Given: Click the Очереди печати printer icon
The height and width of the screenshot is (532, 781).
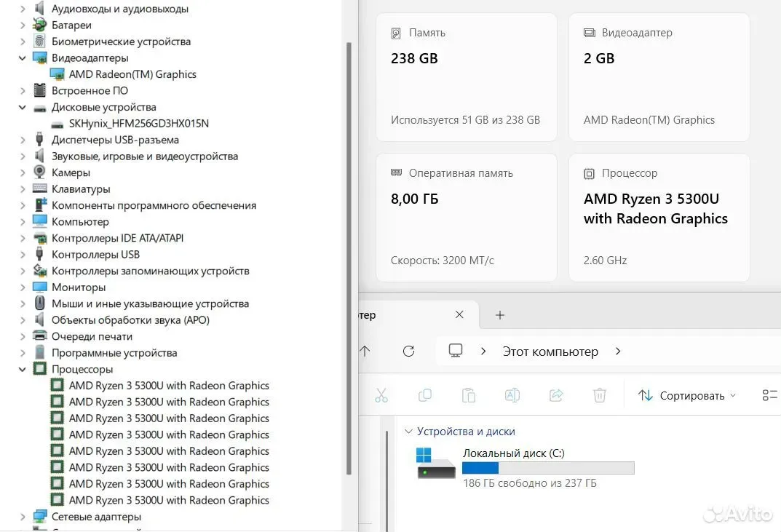Looking at the screenshot, I should tap(40, 336).
